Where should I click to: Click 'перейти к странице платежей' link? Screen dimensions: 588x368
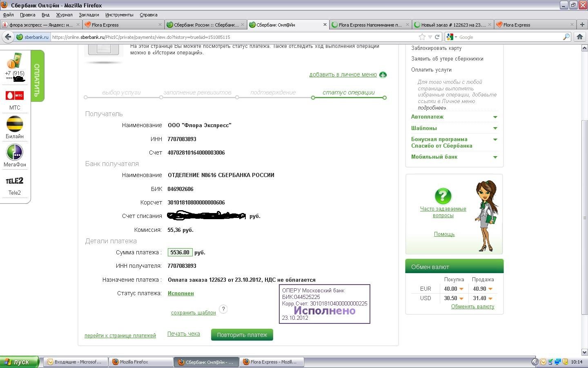(x=120, y=336)
